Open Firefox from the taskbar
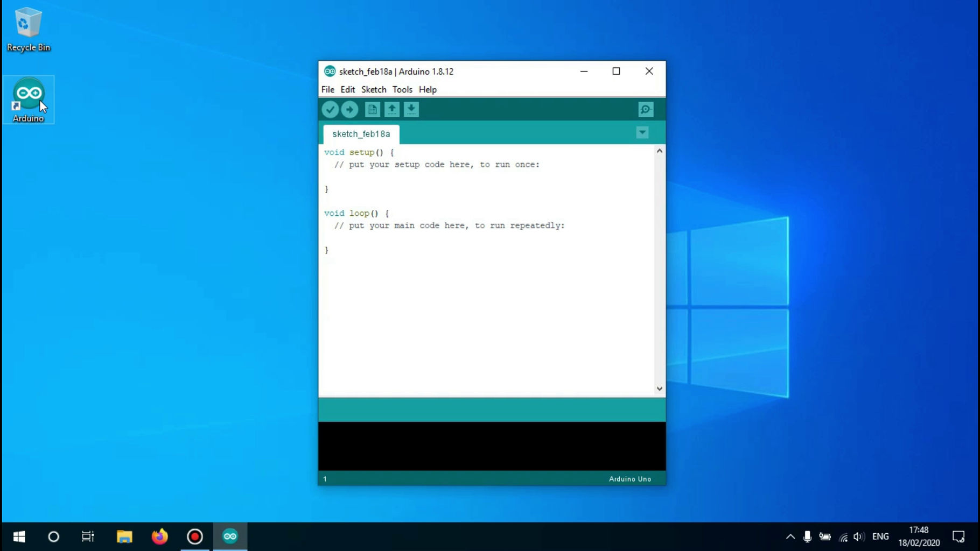980x551 pixels. point(159,536)
